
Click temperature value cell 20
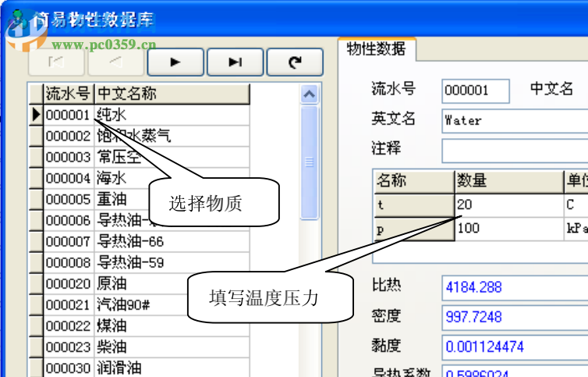pyautogui.click(x=509, y=205)
